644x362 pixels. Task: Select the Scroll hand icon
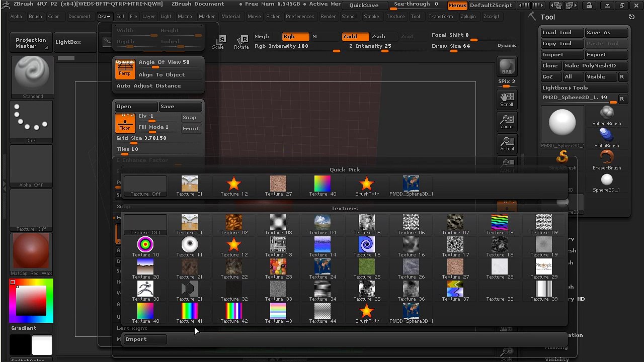507,99
